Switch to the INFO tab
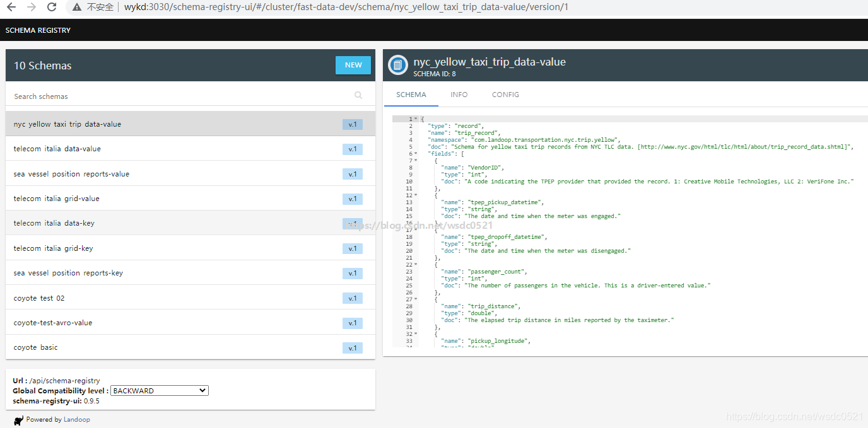The height and width of the screenshot is (428, 868). 459,95
